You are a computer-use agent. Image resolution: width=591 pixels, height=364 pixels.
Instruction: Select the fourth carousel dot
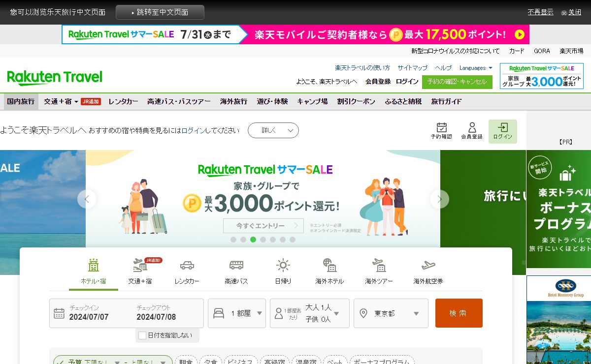[x=263, y=240]
